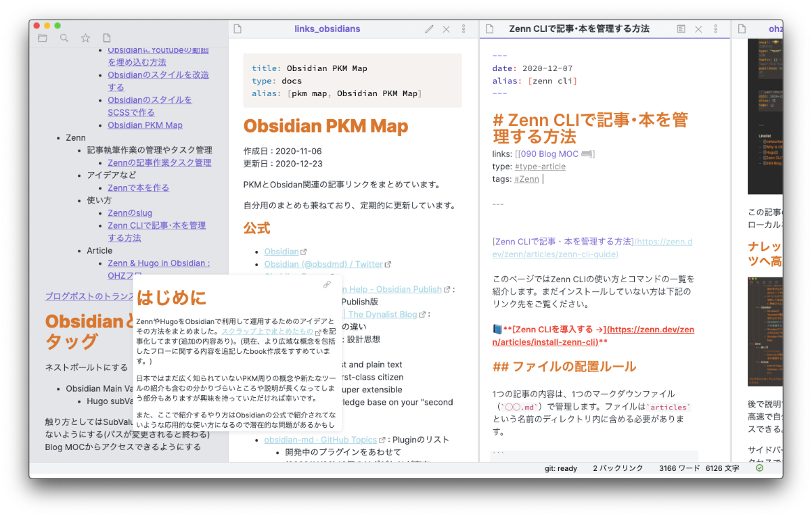Open the starred star icon
The width and height of the screenshot is (812, 517).
click(x=85, y=39)
